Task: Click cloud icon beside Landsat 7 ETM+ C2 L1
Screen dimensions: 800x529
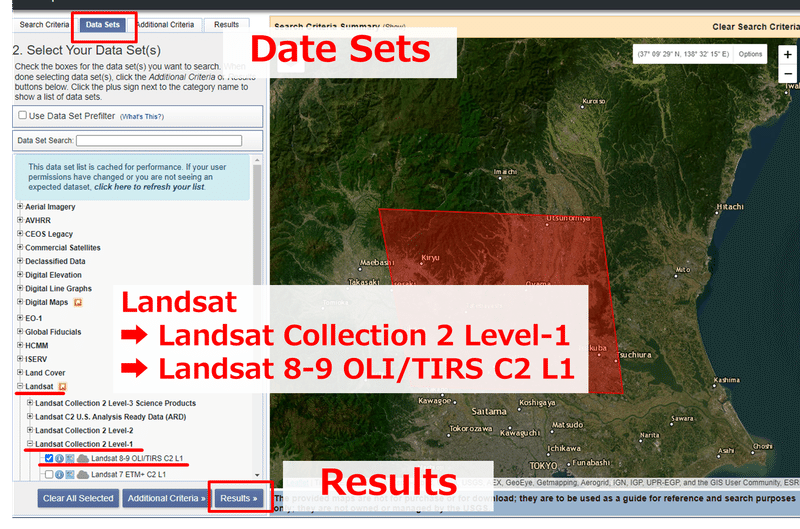Action: [x=83, y=474]
